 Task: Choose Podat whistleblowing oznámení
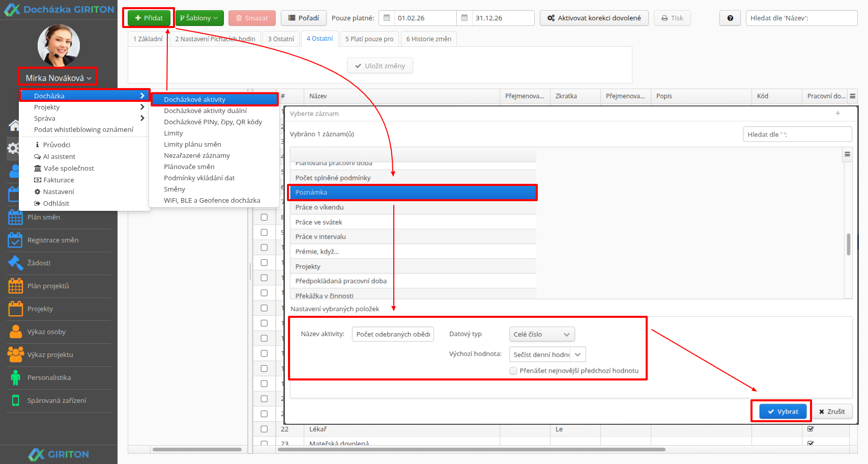(x=83, y=129)
